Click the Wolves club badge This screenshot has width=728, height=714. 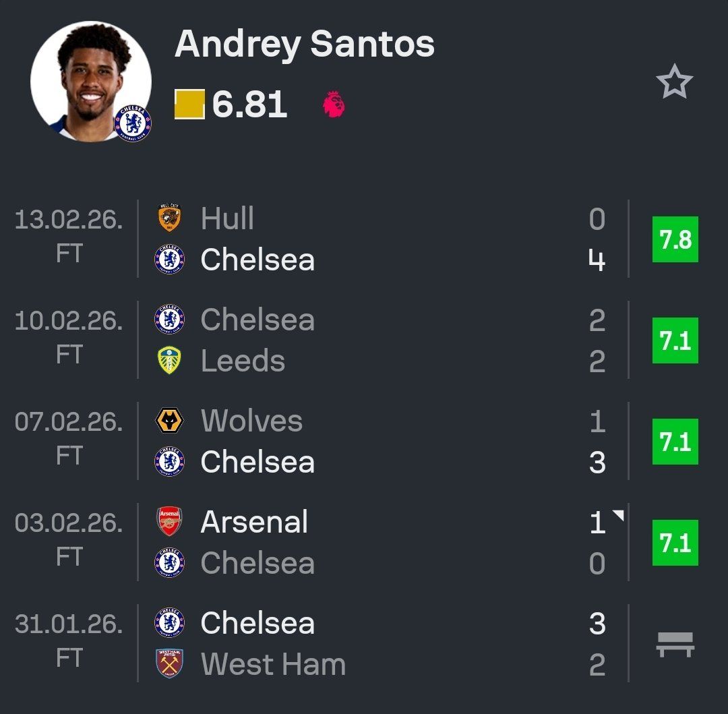coord(168,420)
